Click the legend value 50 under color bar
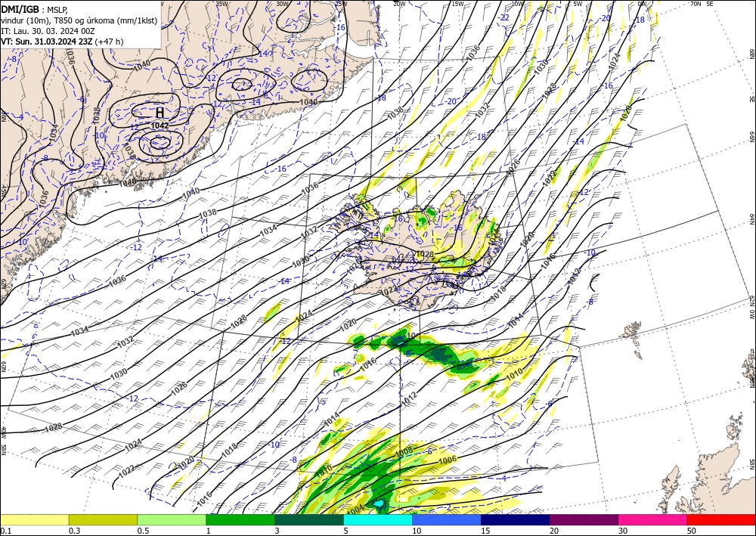The width and height of the screenshot is (756, 536). pos(692,531)
